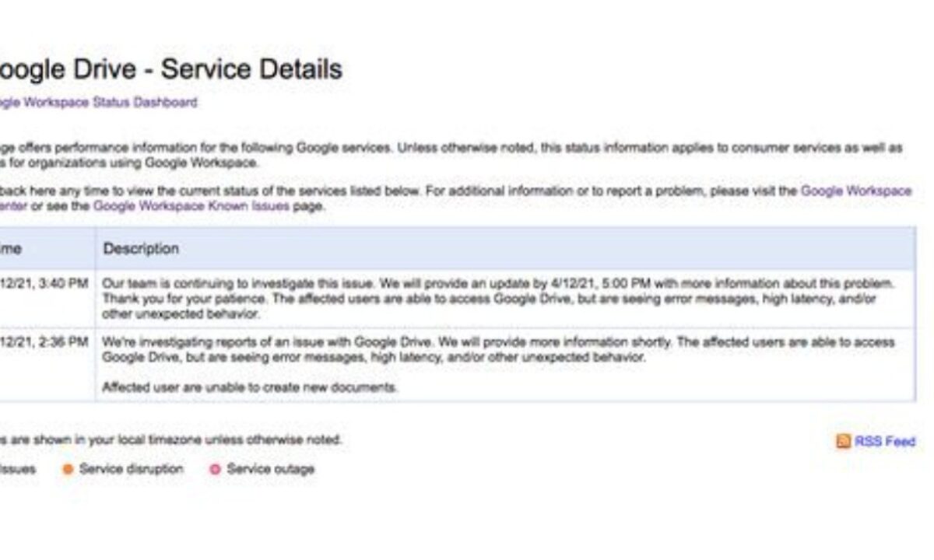Click the orange RSS feed icon
The width and height of the screenshot is (934, 560).
click(x=844, y=442)
